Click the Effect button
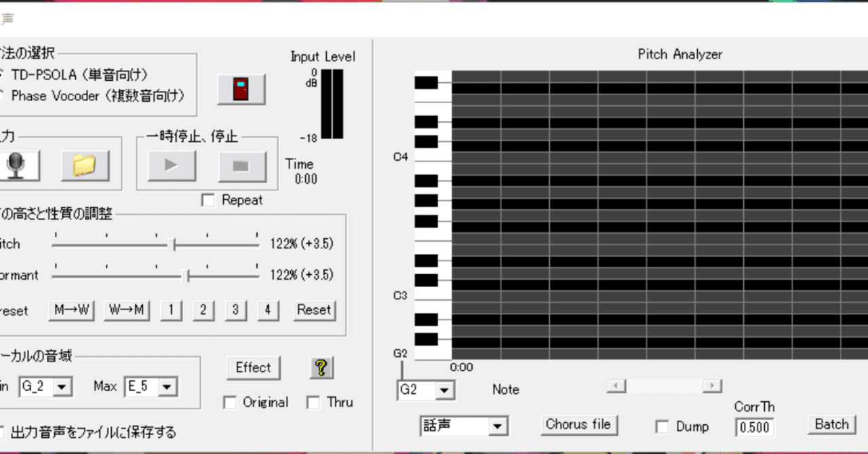This screenshot has height=454, width=868. [x=253, y=368]
